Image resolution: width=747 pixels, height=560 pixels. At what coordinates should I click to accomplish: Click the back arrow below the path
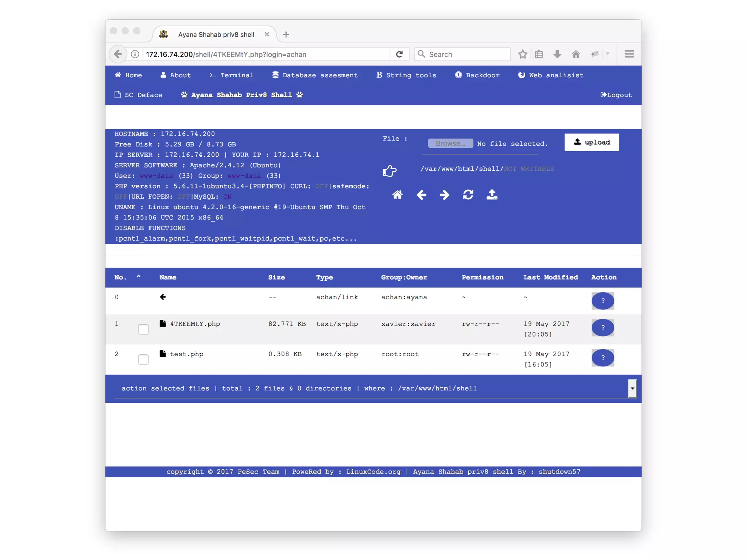(421, 195)
